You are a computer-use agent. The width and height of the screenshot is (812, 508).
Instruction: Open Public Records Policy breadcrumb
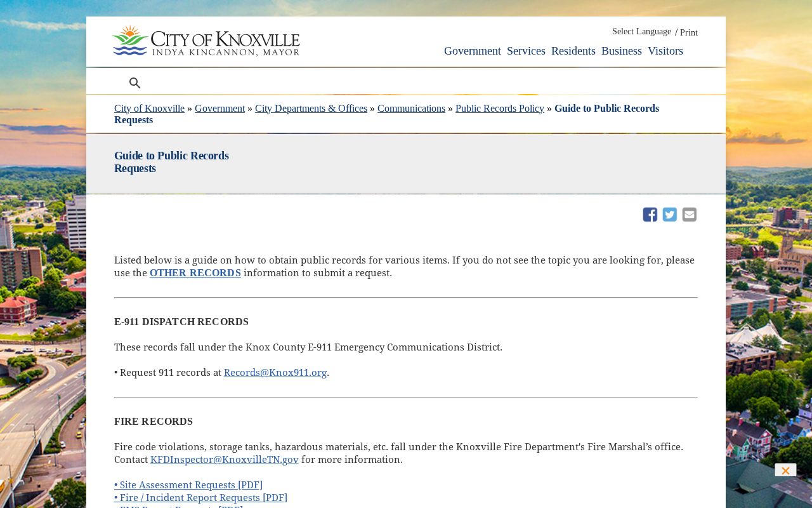pos(500,109)
